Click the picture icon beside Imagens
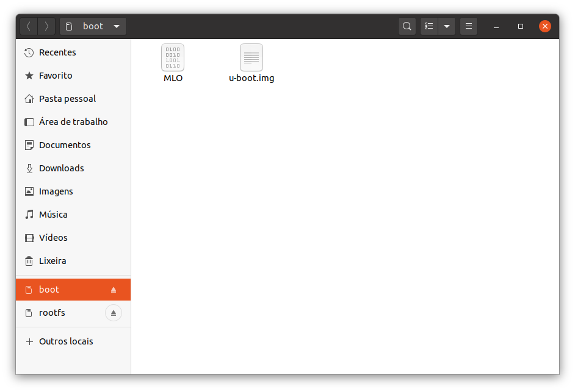This screenshot has height=392, width=575. point(29,191)
